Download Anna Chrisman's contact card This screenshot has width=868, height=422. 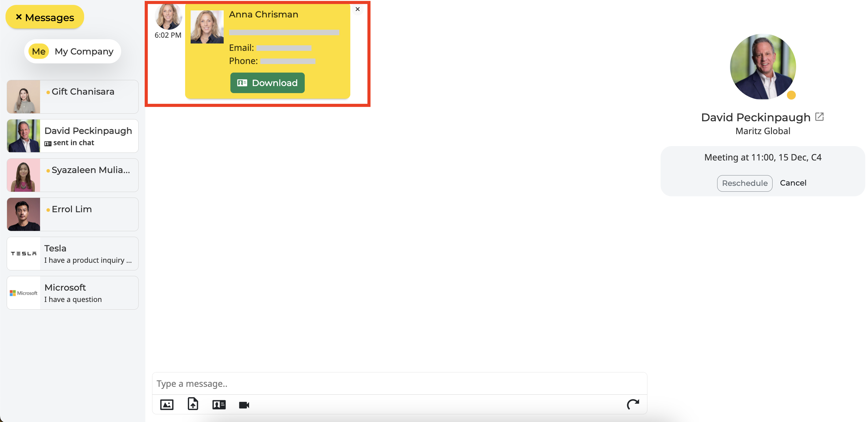click(x=267, y=83)
